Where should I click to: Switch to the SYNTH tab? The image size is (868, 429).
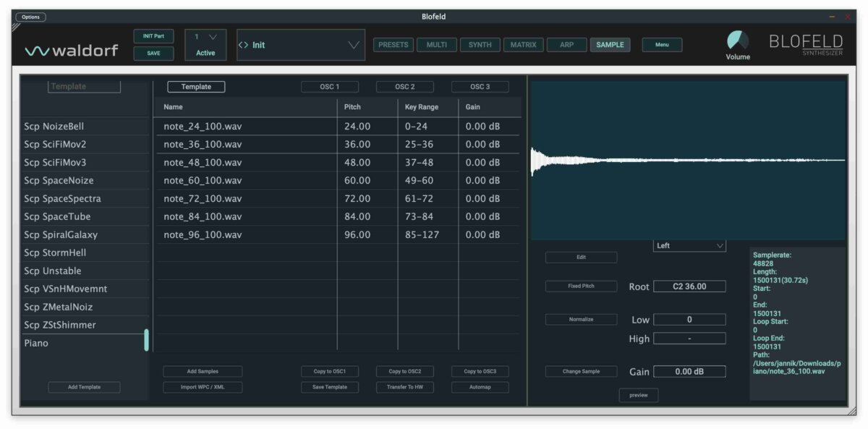[479, 44]
